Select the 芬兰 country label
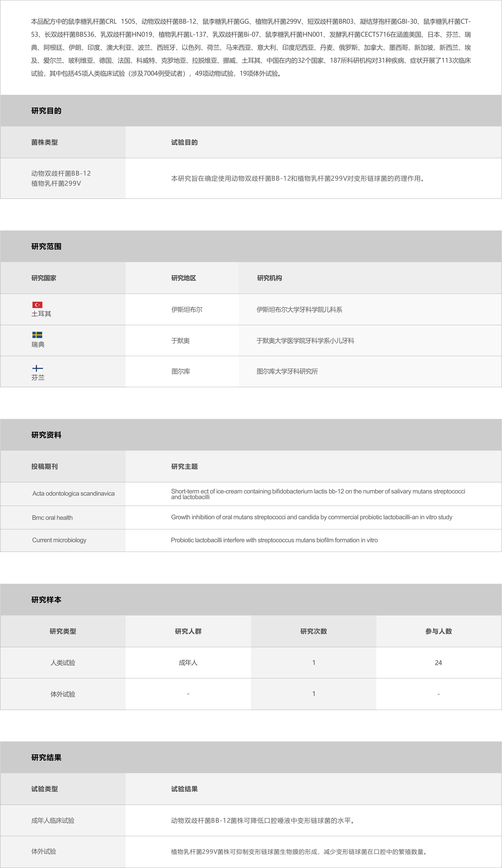This screenshot has width=502, height=868. pos(38,377)
